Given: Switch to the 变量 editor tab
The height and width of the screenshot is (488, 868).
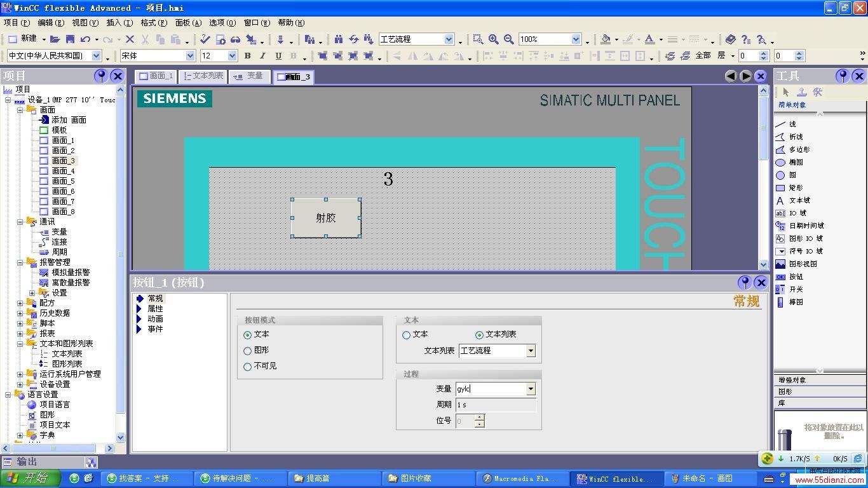Looking at the screenshot, I should tap(249, 76).
